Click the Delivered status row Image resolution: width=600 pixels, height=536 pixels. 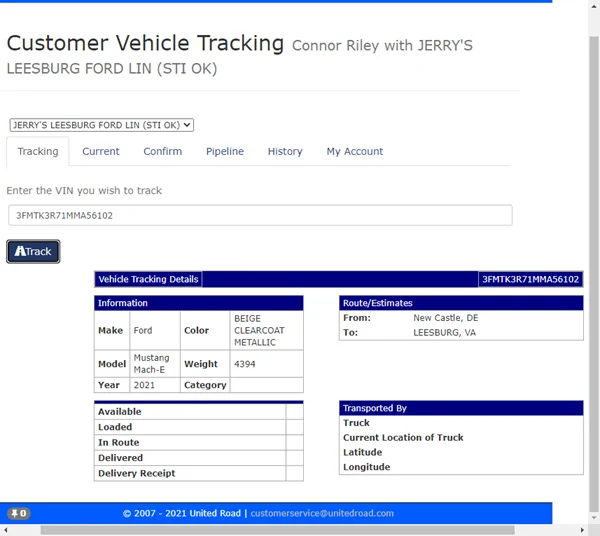pos(199,458)
